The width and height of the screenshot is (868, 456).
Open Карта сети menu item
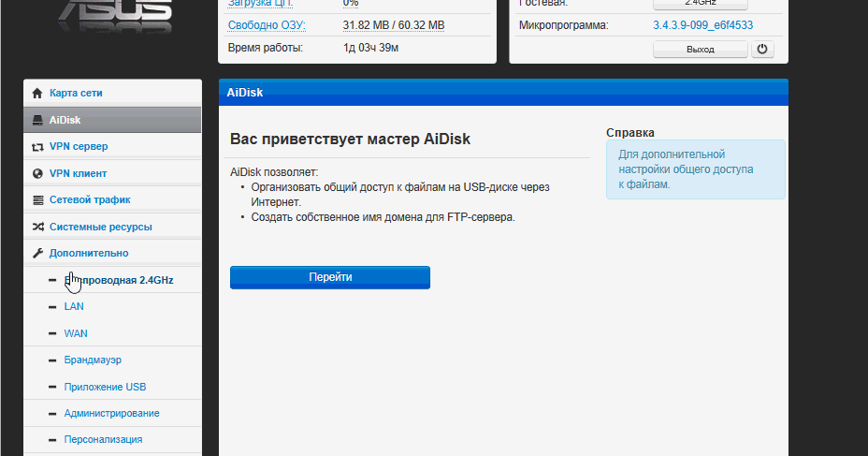(112, 93)
